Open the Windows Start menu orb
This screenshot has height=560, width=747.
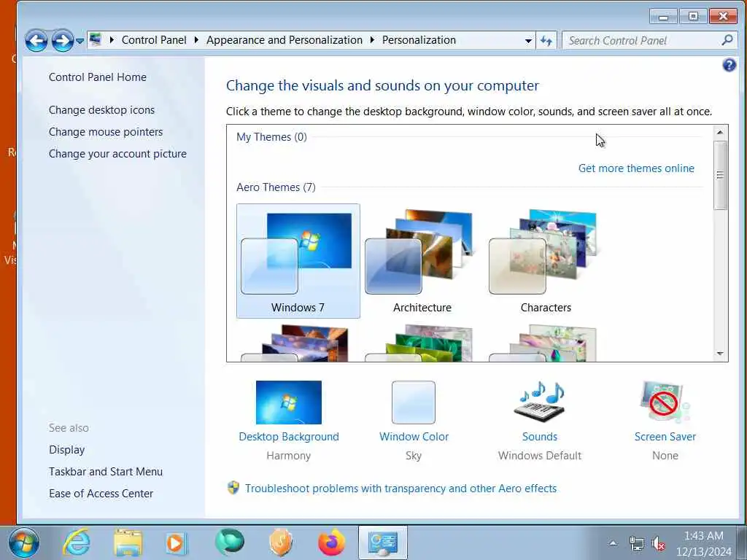pos(23,542)
